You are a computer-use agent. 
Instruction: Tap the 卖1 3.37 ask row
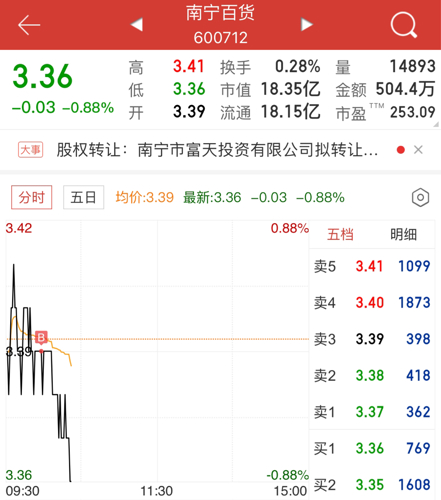click(x=372, y=412)
